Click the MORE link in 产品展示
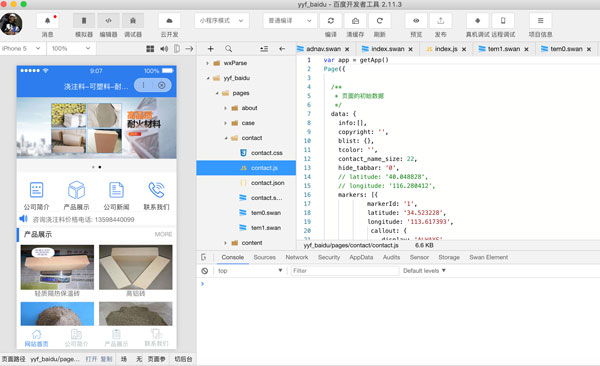Image resolution: width=600 pixels, height=366 pixels. tap(163, 234)
